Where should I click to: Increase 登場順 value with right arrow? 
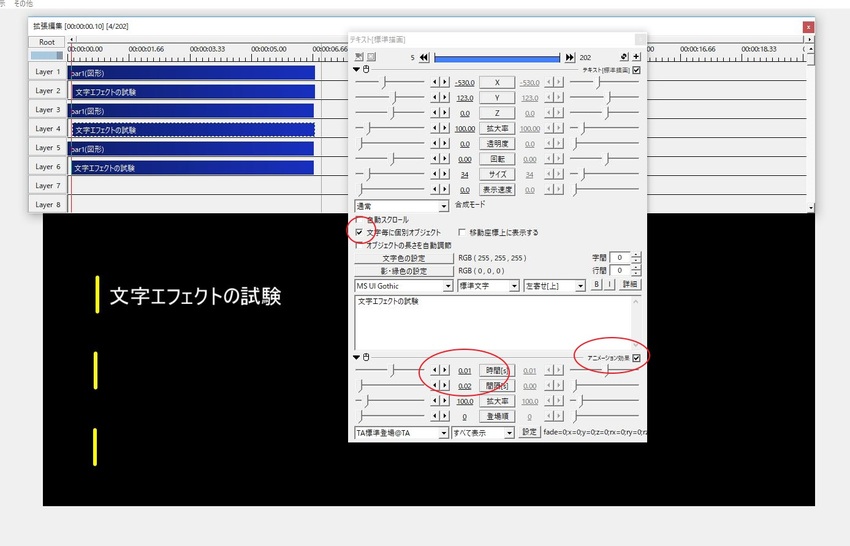(x=445, y=416)
